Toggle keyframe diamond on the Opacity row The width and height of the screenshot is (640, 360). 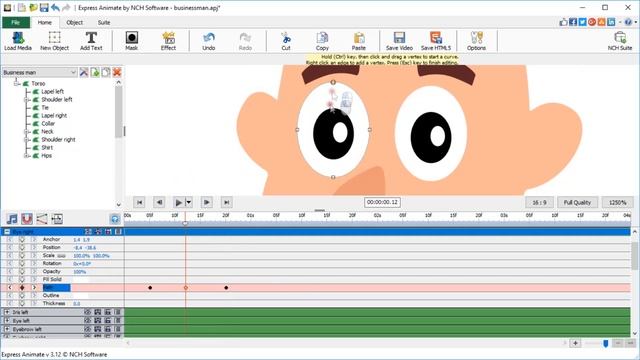point(22,271)
